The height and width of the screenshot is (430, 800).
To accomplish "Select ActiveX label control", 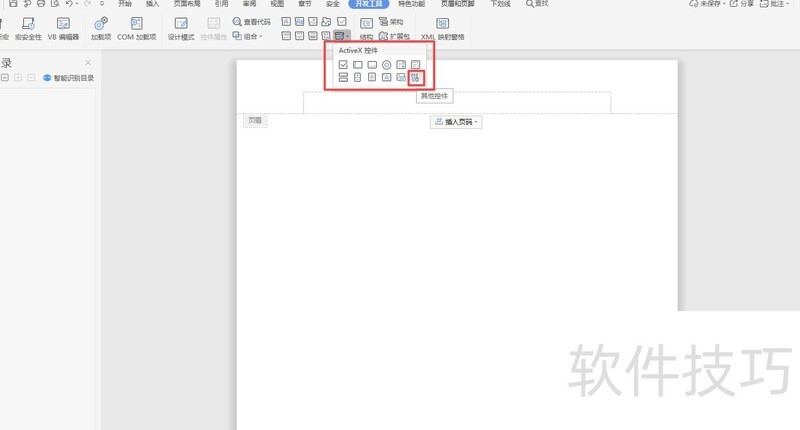I will click(387, 78).
